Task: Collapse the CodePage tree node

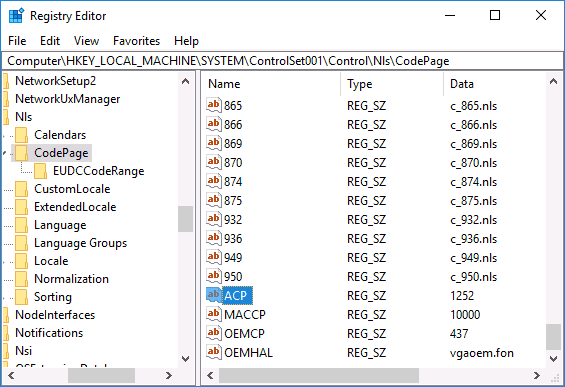Action: [5, 153]
